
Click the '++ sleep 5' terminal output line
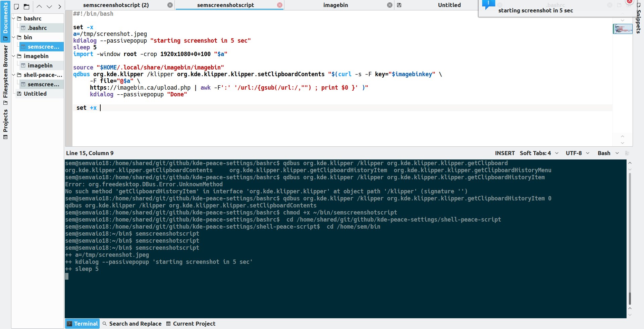click(82, 269)
